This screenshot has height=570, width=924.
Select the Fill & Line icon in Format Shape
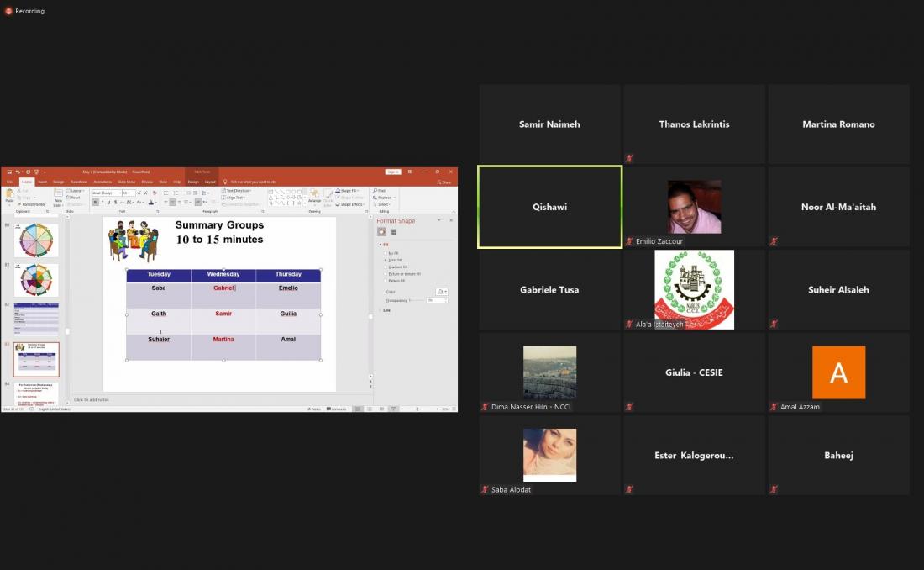pyautogui.click(x=381, y=232)
